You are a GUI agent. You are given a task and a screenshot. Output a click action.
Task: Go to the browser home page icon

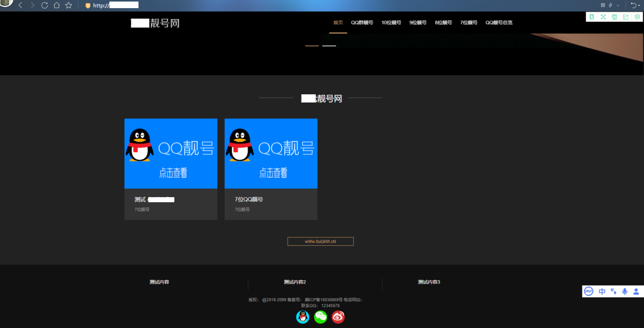(x=57, y=5)
